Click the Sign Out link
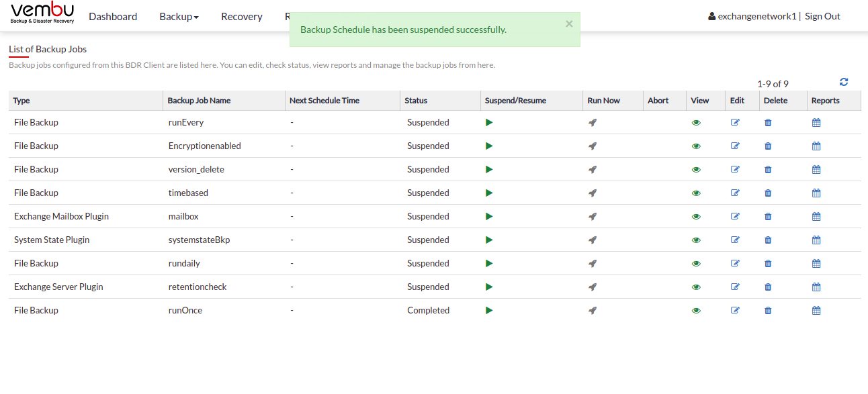Screen dimensions: 868x394 tap(822, 16)
